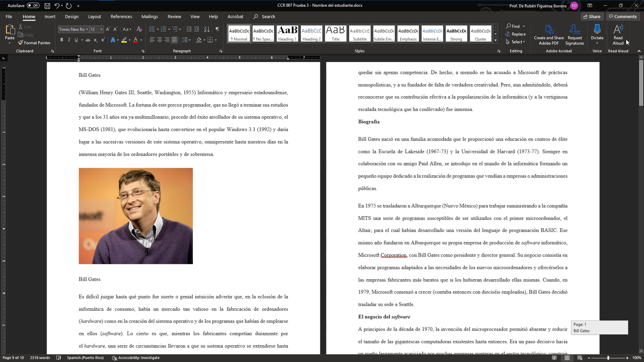Click the Read Aloud icon
This screenshot has width=644, height=362.
pos(618,35)
